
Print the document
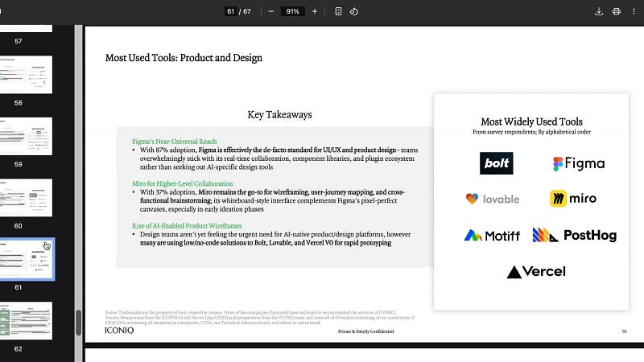point(616,11)
